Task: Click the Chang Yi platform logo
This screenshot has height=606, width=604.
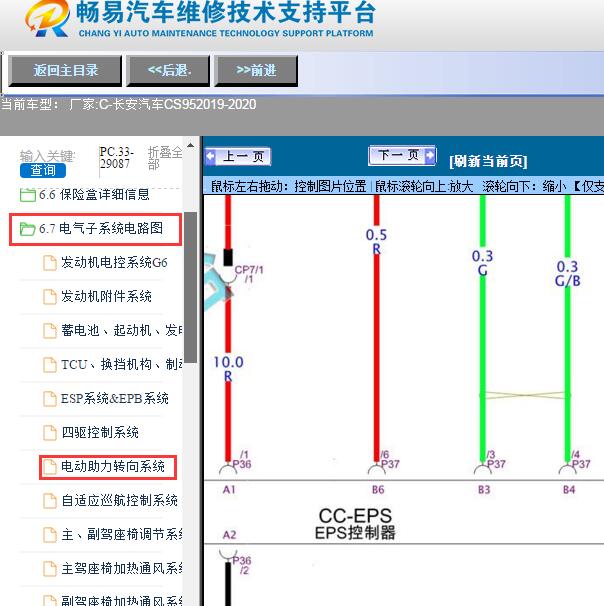Action: pos(47,18)
